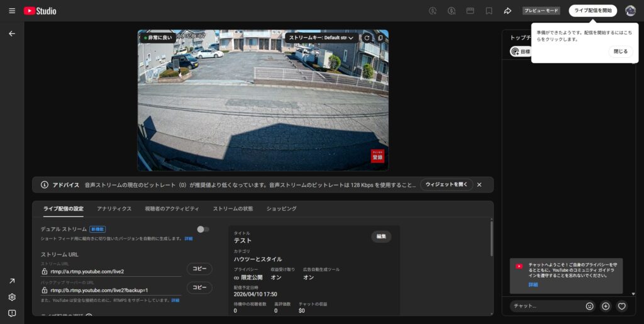Screen dimensions: 644x324
Task: Toggle the デュアル ストリーム switch
Action: point(203,229)
